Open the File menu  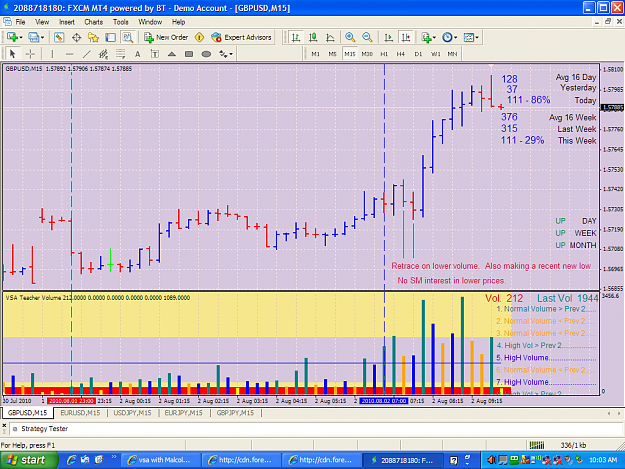click(20, 22)
